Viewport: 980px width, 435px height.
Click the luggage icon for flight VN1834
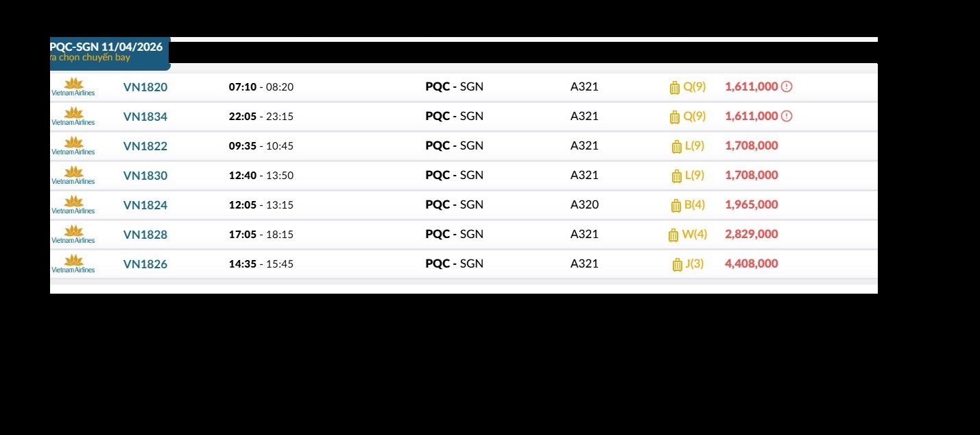674,117
